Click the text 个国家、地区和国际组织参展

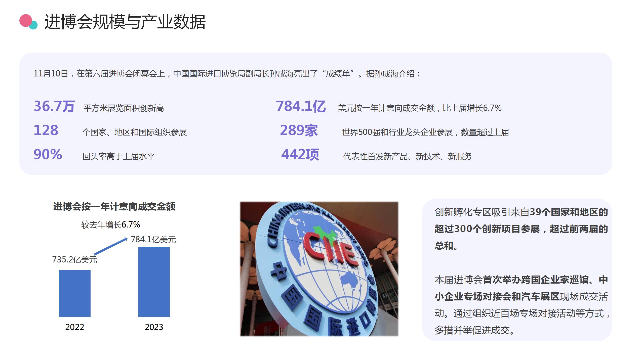click(x=135, y=132)
